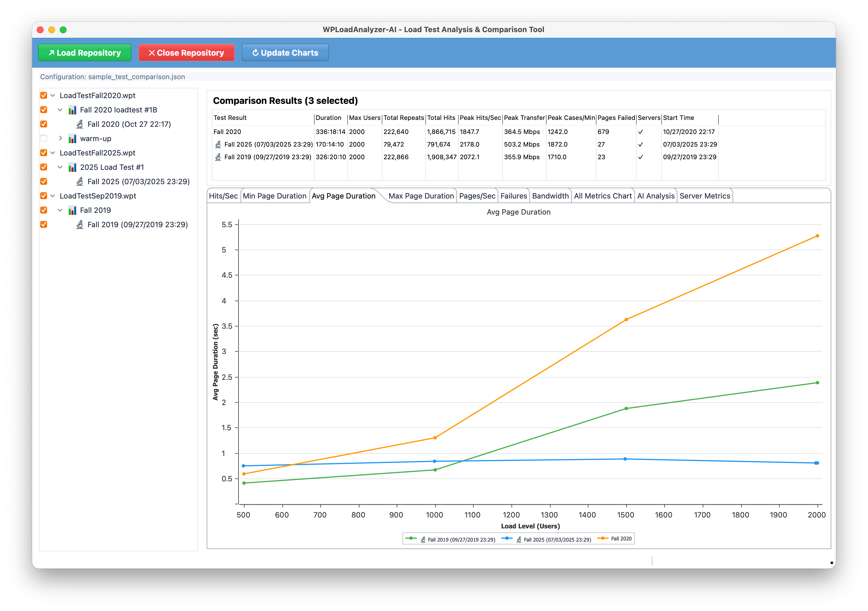The width and height of the screenshot is (868, 611).
Task: Select the microscope icon for Fall 2020 (Oct 27 22:17)
Action: coord(80,124)
